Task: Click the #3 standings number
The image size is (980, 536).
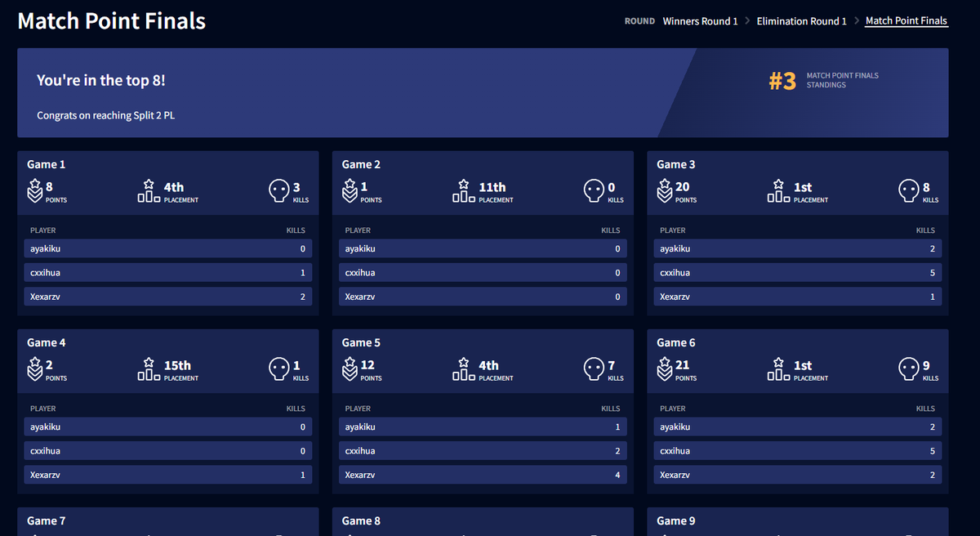Action: tap(782, 81)
